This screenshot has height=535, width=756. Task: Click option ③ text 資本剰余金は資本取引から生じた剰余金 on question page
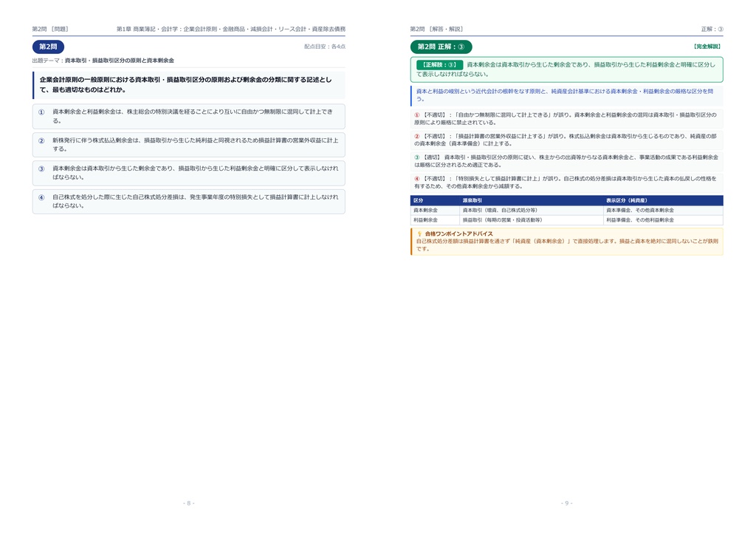[x=195, y=173]
